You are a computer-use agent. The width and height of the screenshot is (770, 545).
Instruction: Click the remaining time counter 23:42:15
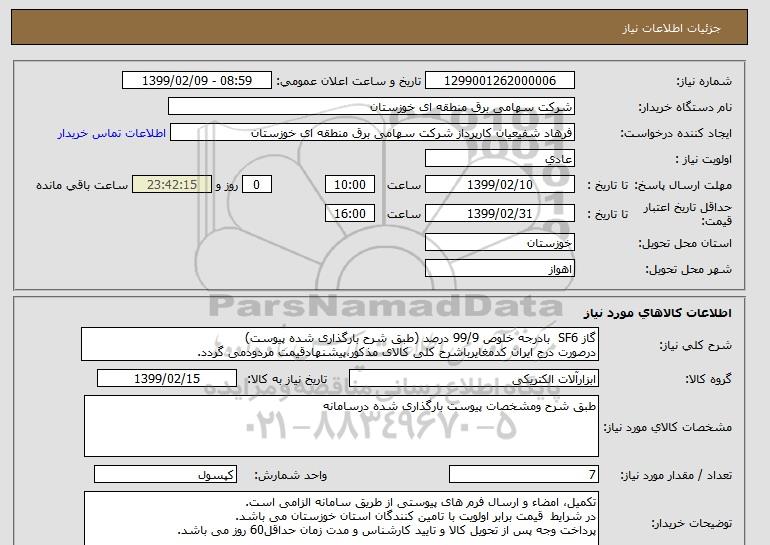point(172,185)
